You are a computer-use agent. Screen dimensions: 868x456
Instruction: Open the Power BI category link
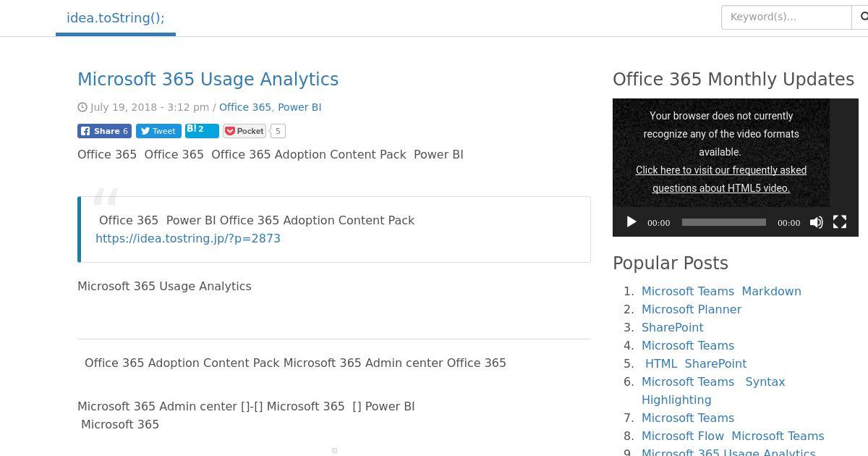(x=299, y=107)
